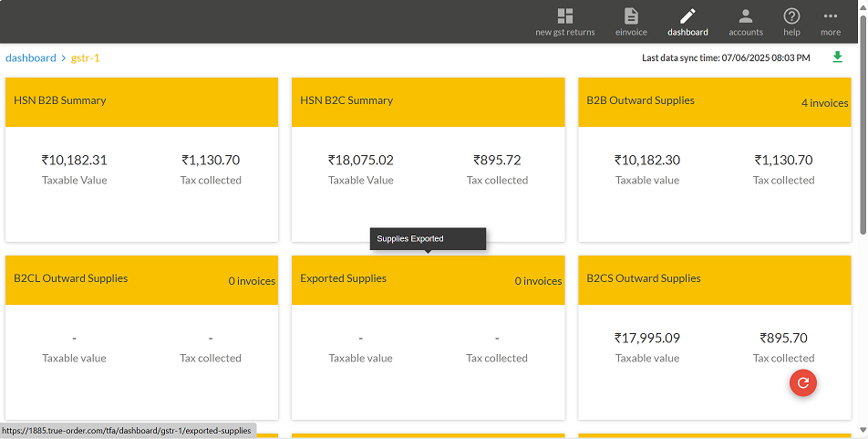The image size is (868, 439).
Task: Open the accounts person icon
Action: pyautogui.click(x=745, y=16)
